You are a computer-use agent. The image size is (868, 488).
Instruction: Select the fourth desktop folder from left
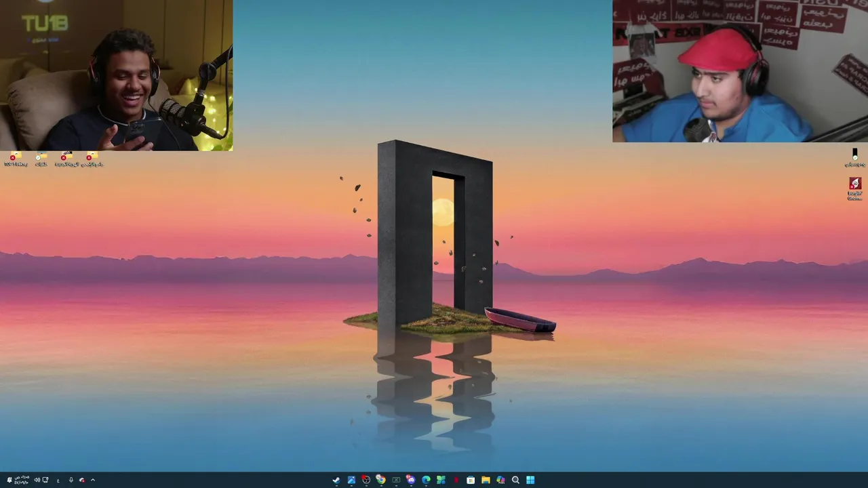point(92,159)
